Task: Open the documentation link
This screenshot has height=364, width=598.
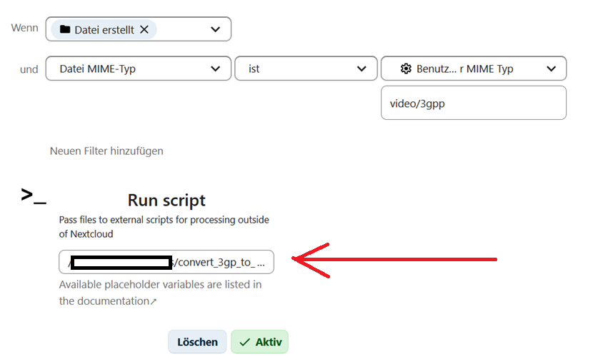Action: point(104,301)
